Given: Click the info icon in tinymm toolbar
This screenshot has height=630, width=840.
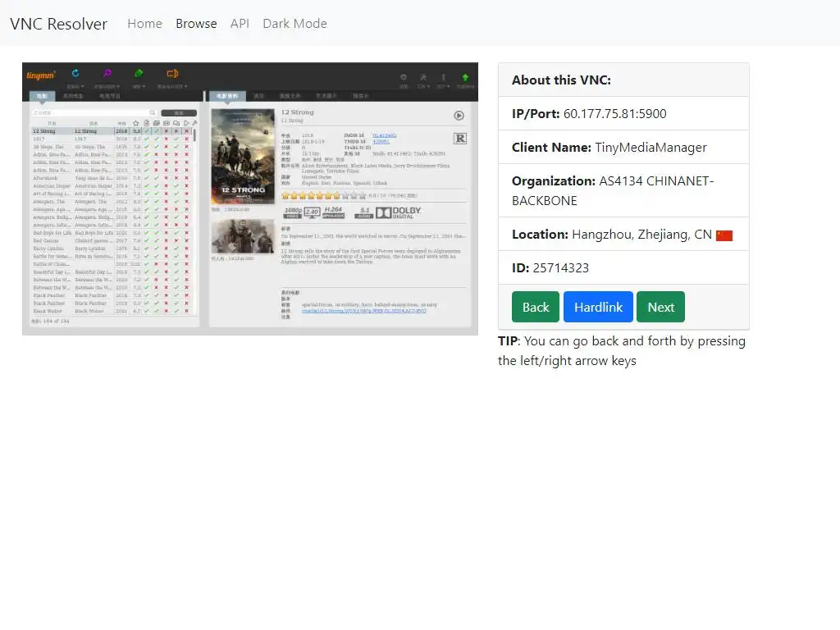Looking at the screenshot, I should point(443,77).
